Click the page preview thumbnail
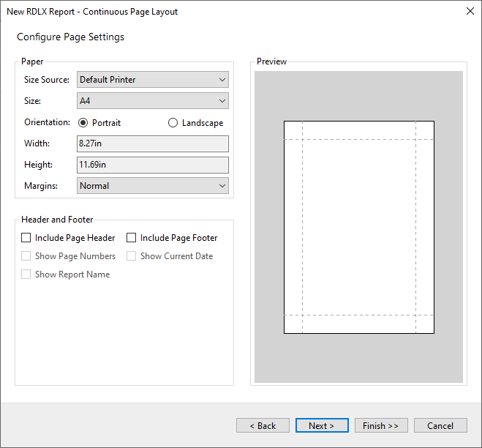482x448 pixels. point(359,227)
